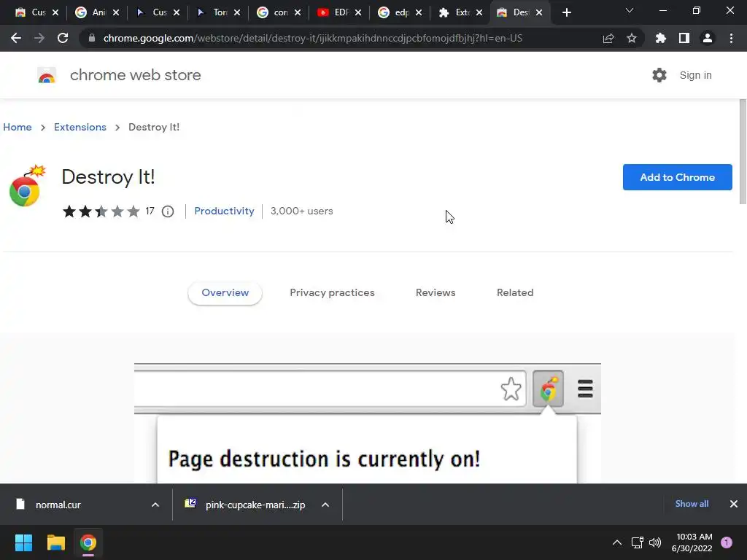Click the chrome web store title text

tap(135, 75)
